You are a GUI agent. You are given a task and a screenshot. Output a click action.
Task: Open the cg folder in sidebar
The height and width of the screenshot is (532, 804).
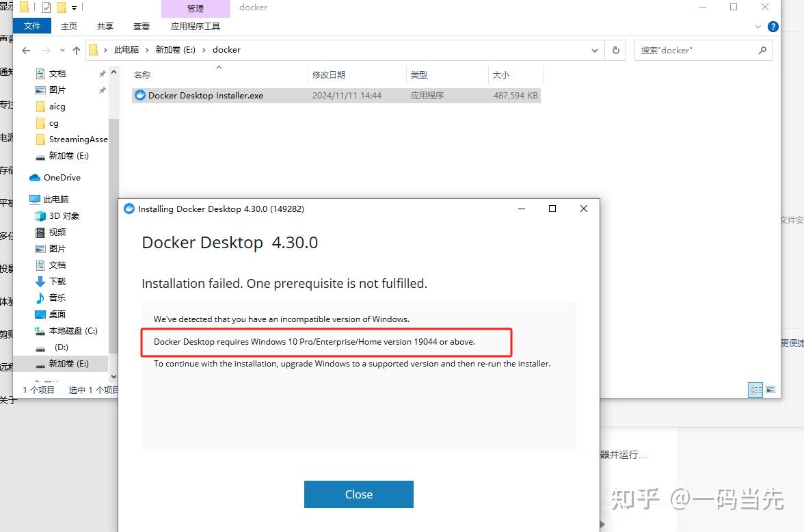54,123
